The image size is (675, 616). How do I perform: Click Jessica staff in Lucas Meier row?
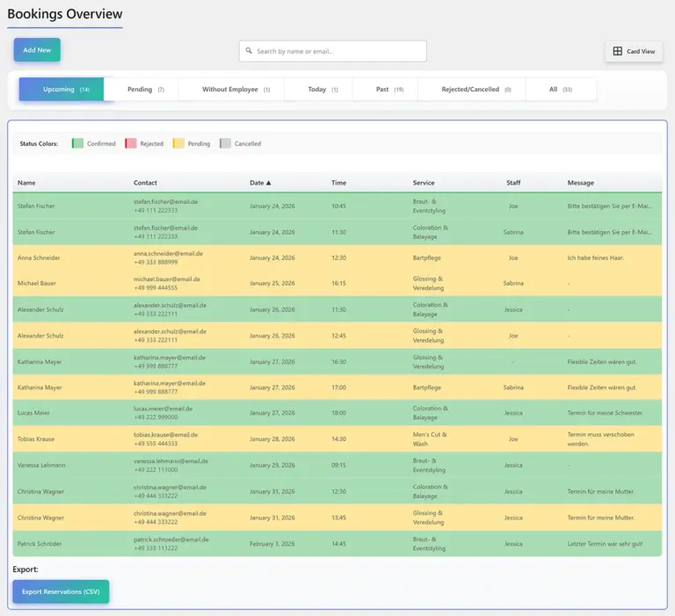coord(513,413)
